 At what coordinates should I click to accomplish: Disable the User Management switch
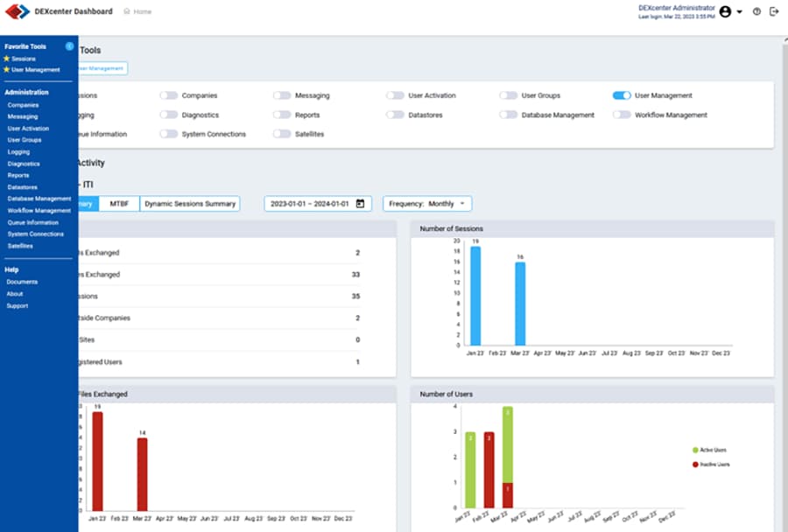622,95
